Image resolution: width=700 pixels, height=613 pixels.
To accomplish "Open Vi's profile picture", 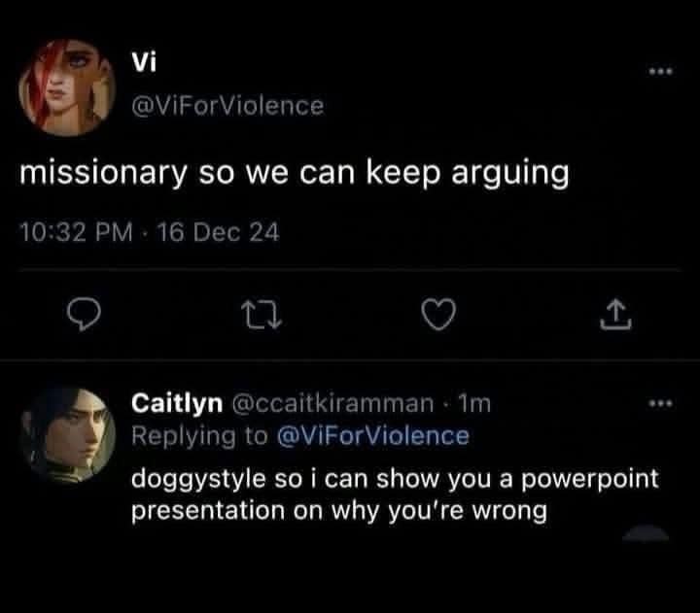I will 67,87.
